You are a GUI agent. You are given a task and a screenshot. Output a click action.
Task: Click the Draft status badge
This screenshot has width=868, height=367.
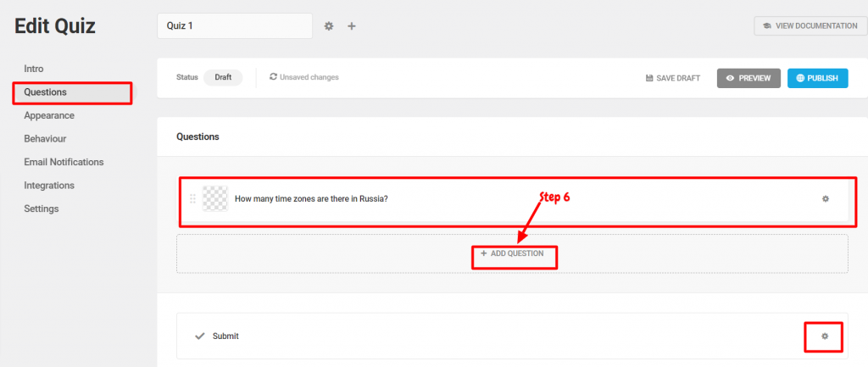pos(223,77)
